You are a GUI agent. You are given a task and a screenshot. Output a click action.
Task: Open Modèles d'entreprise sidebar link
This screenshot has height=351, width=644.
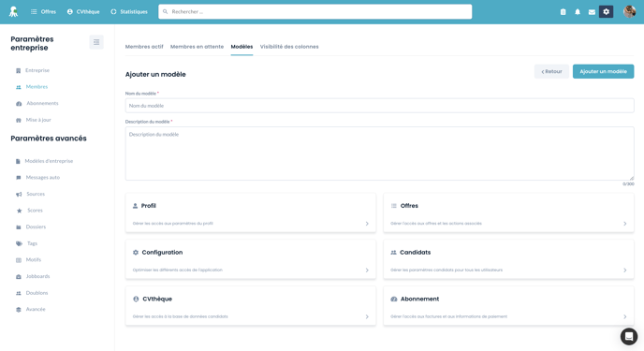[x=49, y=161]
